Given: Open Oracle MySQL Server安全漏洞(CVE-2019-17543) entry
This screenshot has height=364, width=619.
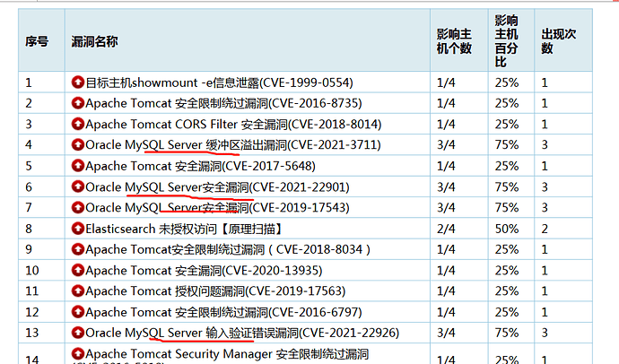Looking at the screenshot, I should (217, 207).
